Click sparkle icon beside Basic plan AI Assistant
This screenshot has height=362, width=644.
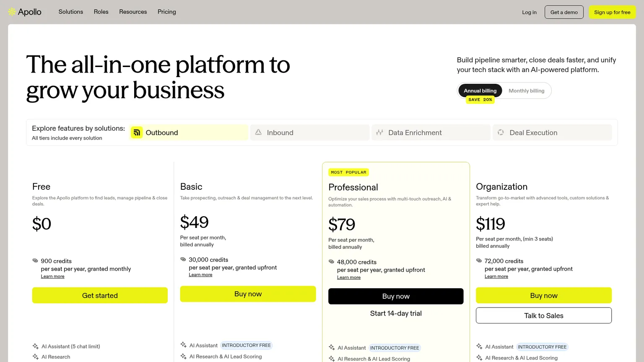pyautogui.click(x=184, y=345)
